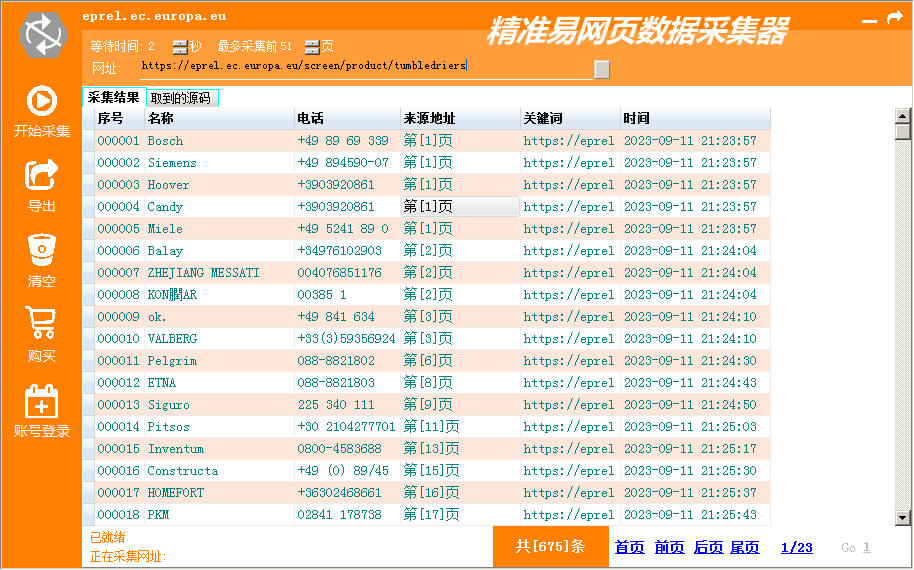Select the Hoover row name
914x570 pixels.
tap(168, 185)
